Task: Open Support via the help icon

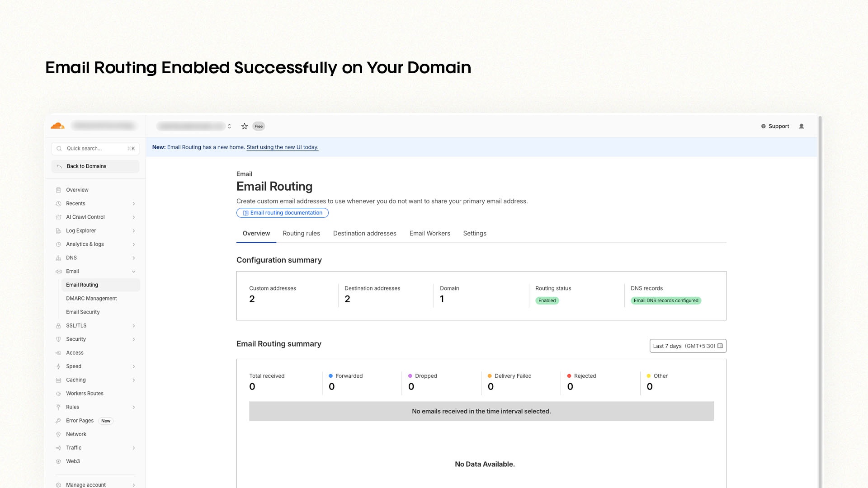Action: (x=763, y=126)
